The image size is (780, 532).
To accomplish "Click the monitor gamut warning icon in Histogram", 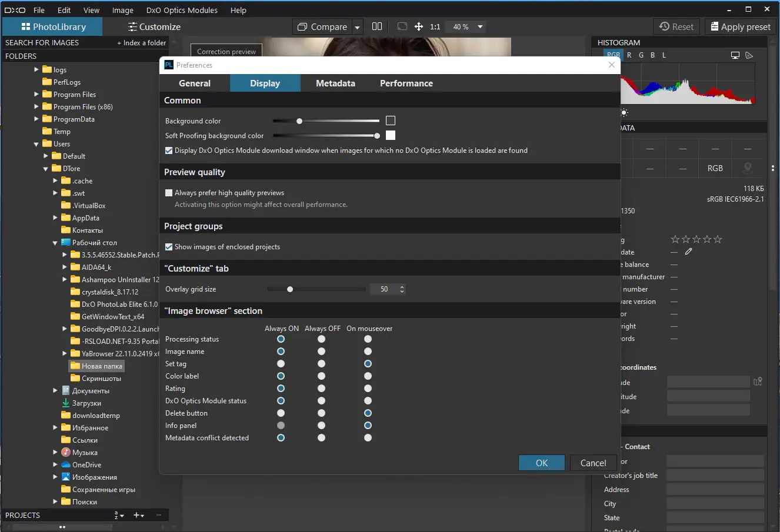I will 735,55.
